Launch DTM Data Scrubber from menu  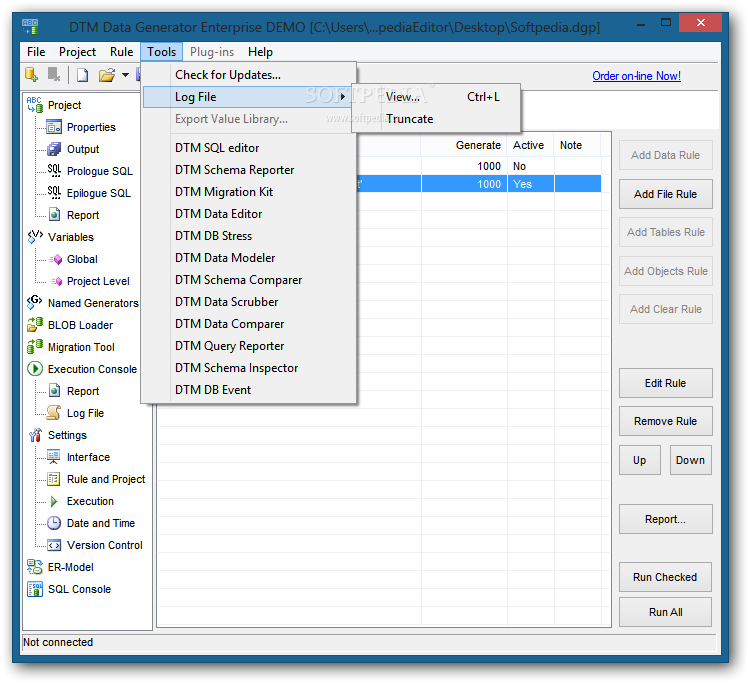coord(249,302)
